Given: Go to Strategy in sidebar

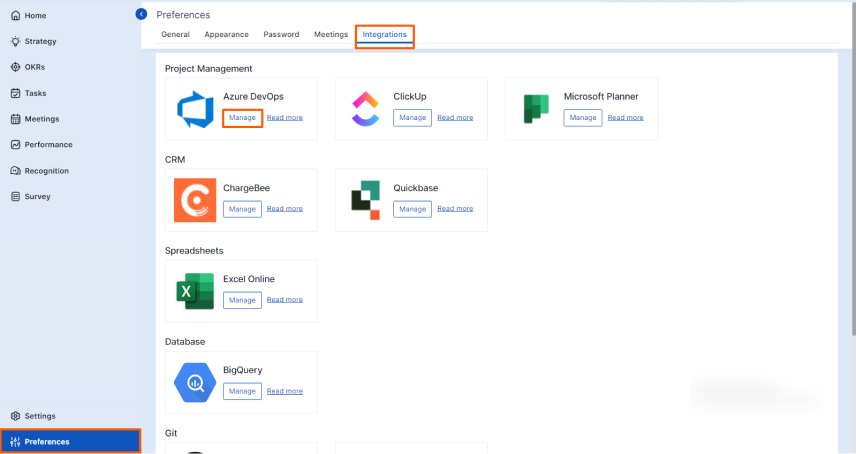Looking at the screenshot, I should pos(40,41).
